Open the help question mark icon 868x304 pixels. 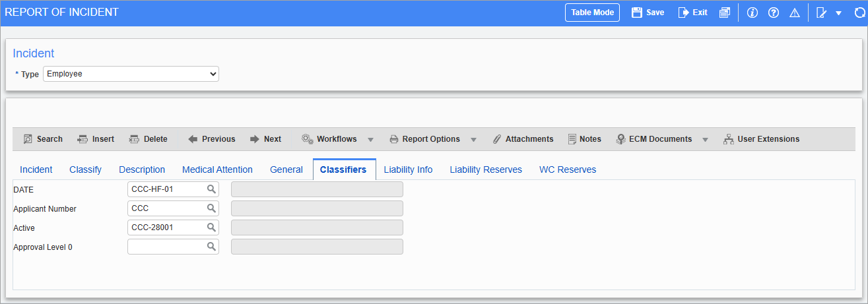point(774,13)
